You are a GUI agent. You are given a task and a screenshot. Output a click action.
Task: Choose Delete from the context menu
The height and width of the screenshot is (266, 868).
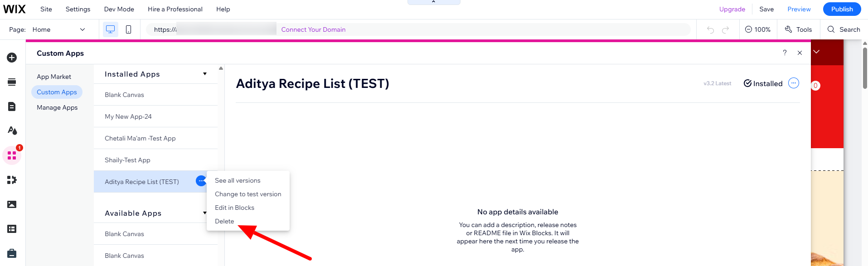pyautogui.click(x=224, y=221)
